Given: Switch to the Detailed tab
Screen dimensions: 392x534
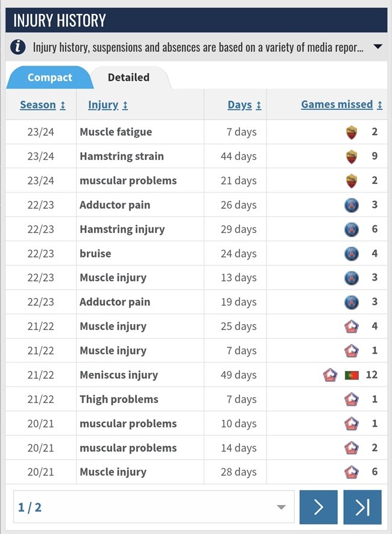Looking at the screenshot, I should [x=128, y=77].
